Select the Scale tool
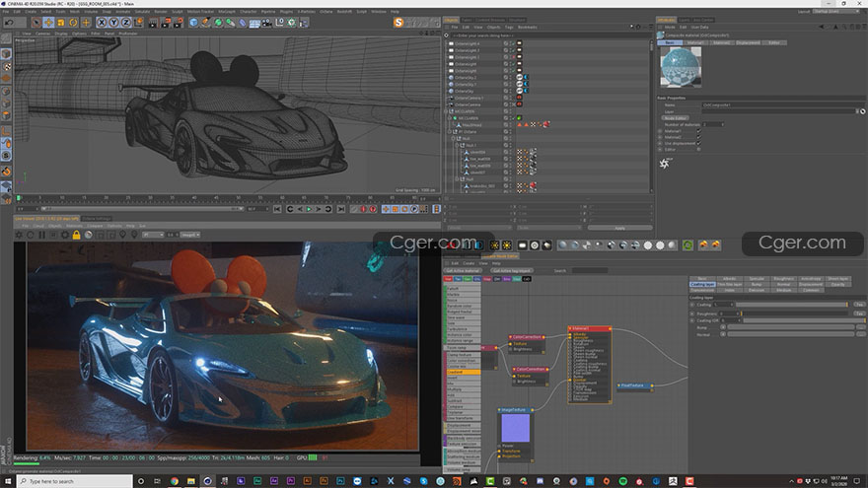Viewport: 868px width, 488px height. (x=61, y=23)
